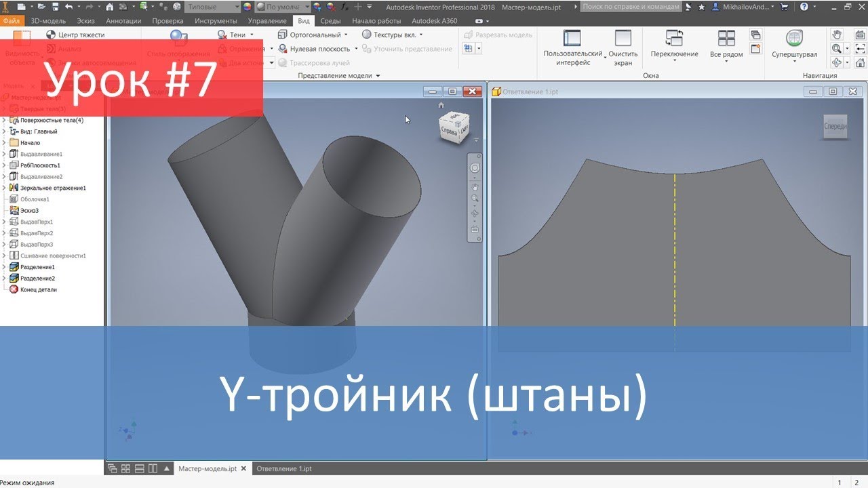Click the Суперштурвал navigation wheel icon
The image size is (868, 488).
(794, 38)
